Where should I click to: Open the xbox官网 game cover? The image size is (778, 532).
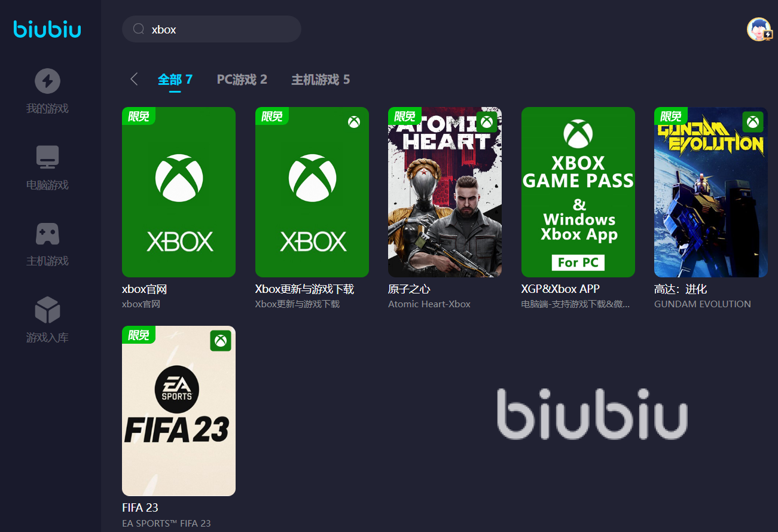coord(179,192)
